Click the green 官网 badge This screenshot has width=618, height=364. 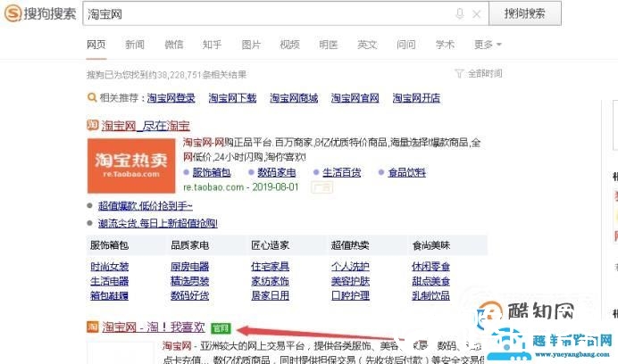(x=221, y=327)
